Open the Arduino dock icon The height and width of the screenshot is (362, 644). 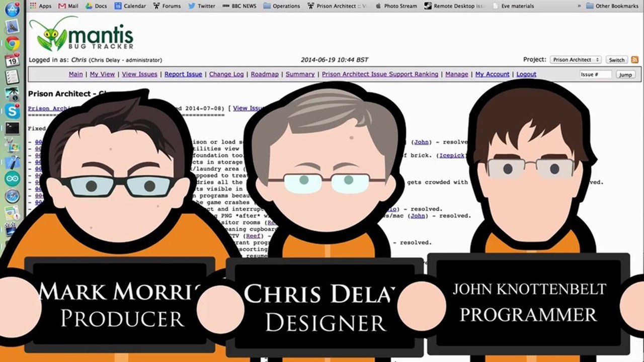(x=12, y=178)
